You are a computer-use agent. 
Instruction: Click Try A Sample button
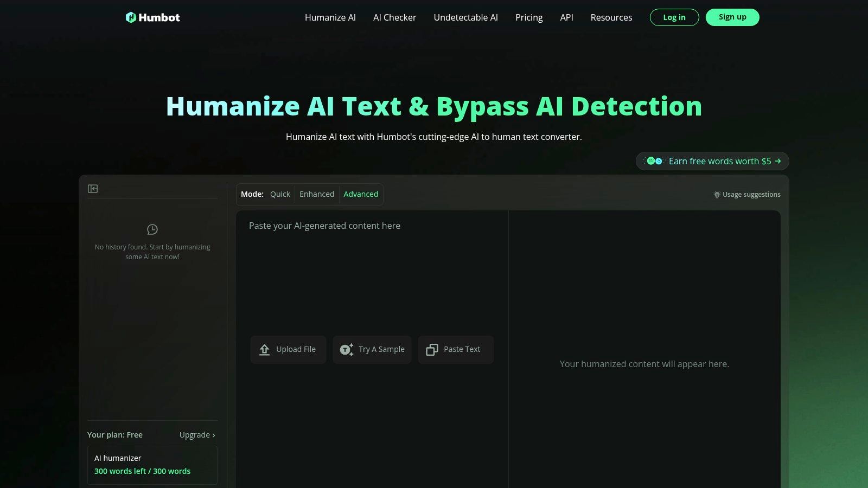tap(372, 350)
